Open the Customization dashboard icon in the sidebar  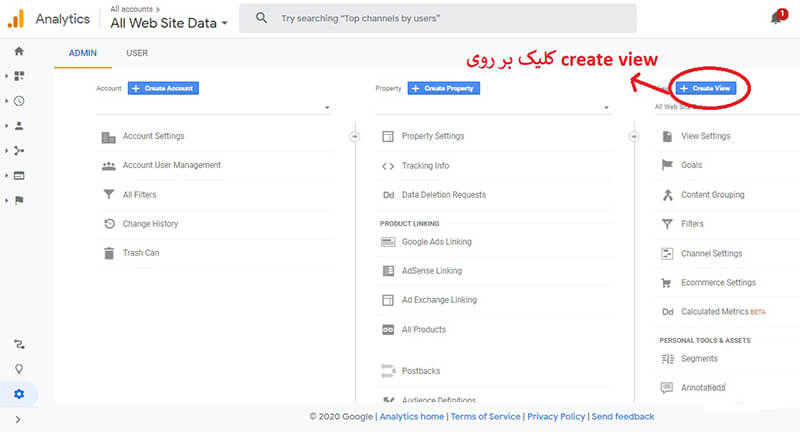(x=19, y=76)
